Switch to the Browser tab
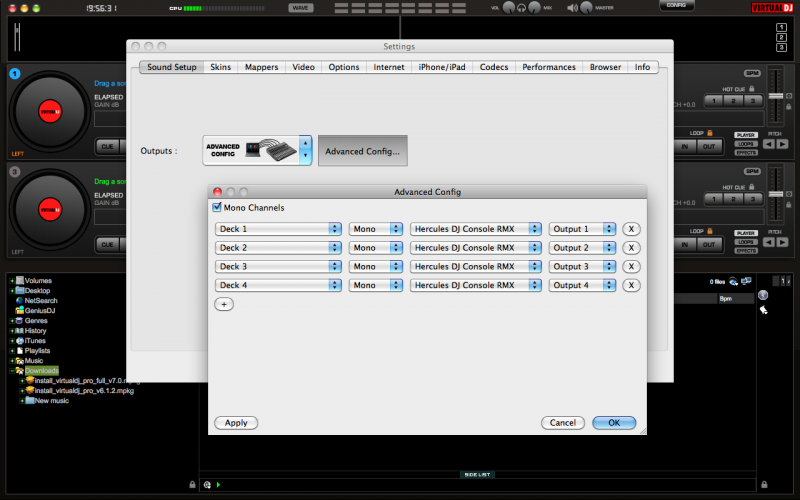Image resolution: width=800 pixels, height=500 pixels. pyautogui.click(x=605, y=67)
